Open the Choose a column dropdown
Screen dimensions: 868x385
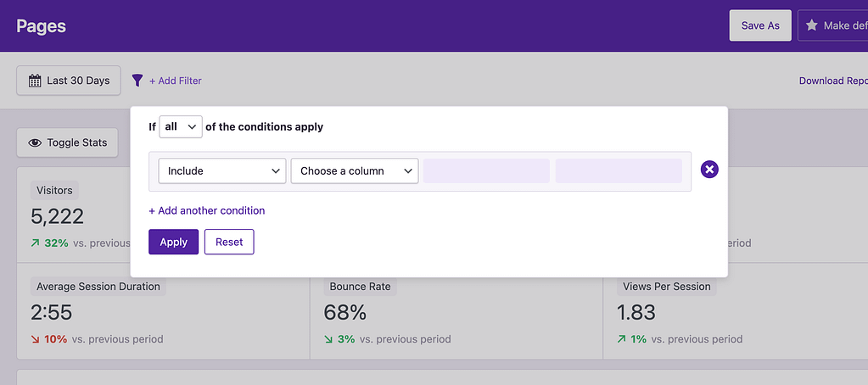click(x=355, y=170)
